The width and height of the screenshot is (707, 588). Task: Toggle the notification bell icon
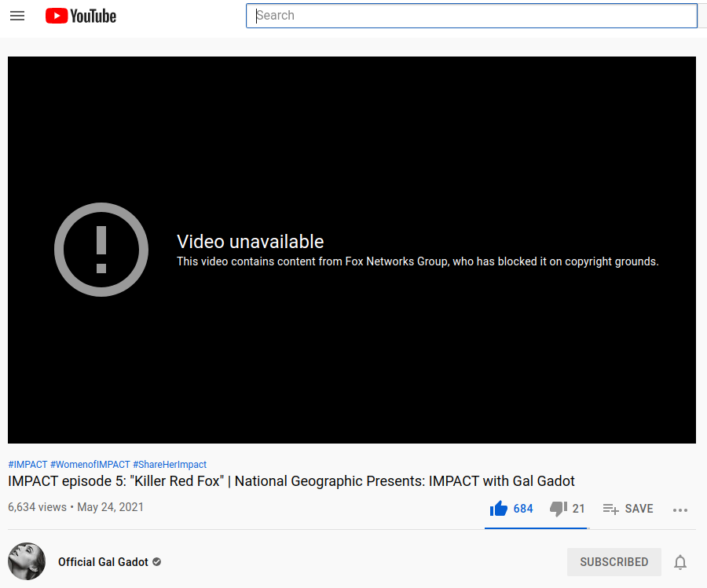pyautogui.click(x=680, y=562)
